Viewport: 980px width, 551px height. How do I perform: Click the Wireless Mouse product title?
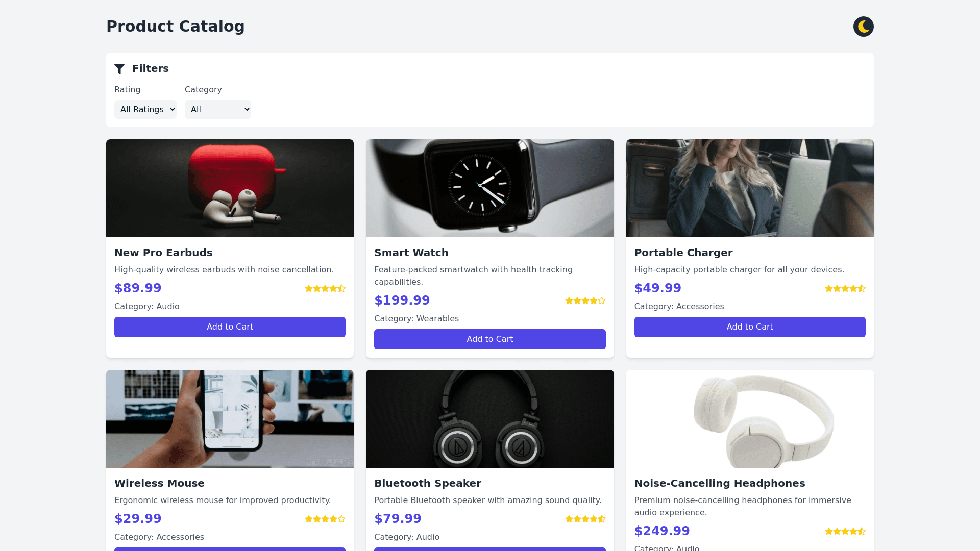tap(159, 483)
